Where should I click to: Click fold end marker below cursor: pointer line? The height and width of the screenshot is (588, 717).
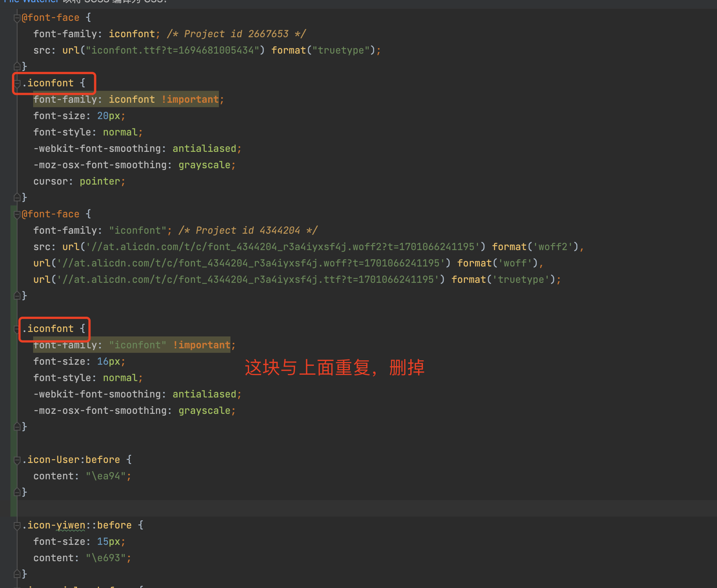[17, 197]
